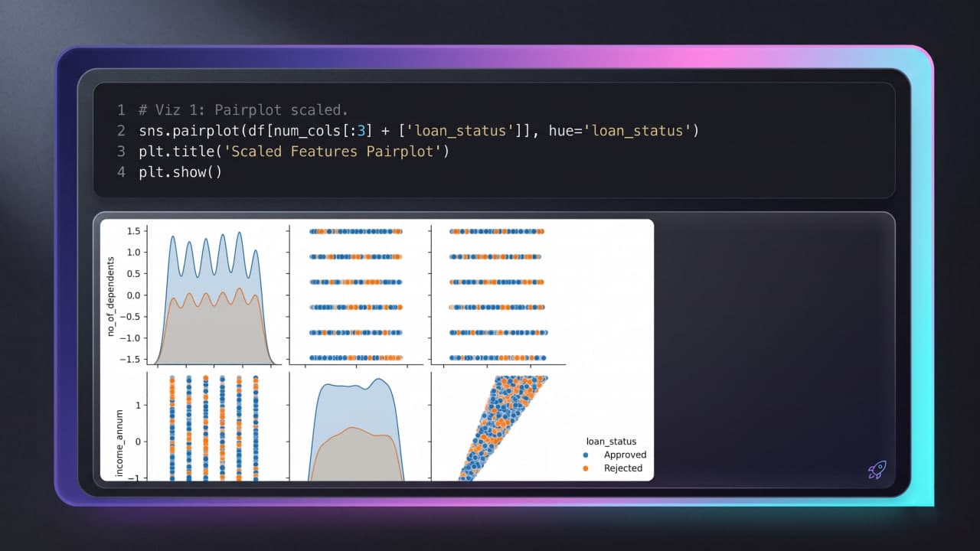Screen dimensions: 980x551
Task: Click the no_of_dependents y-axis label
Action: coord(111,295)
